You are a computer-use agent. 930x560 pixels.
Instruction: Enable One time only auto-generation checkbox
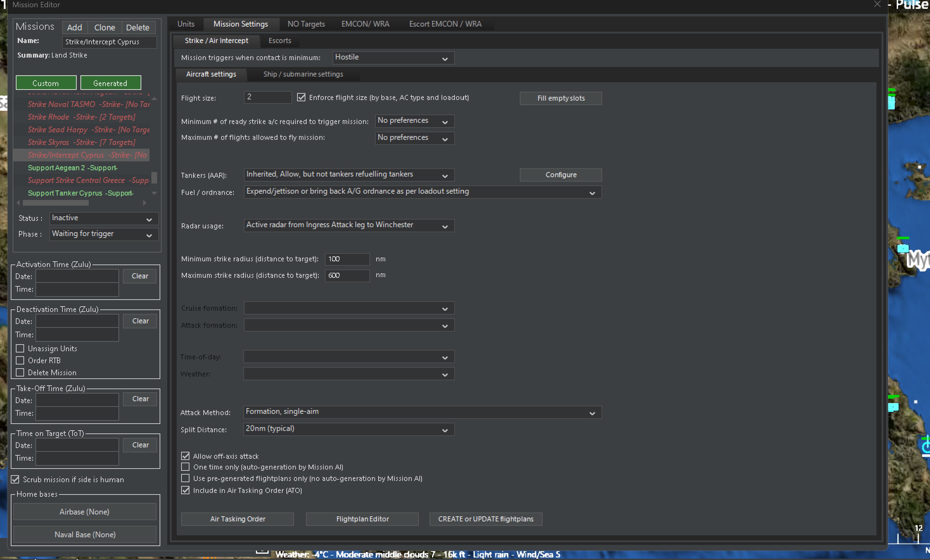[185, 467]
